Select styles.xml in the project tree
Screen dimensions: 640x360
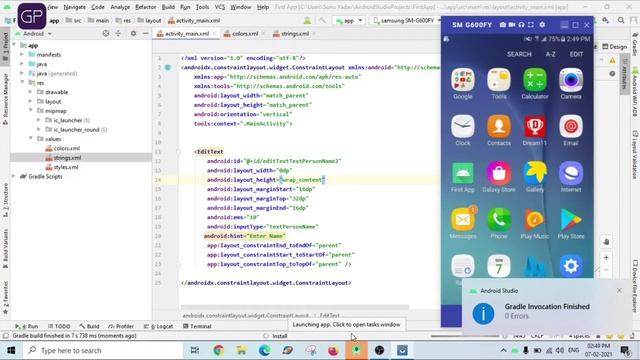point(66,167)
